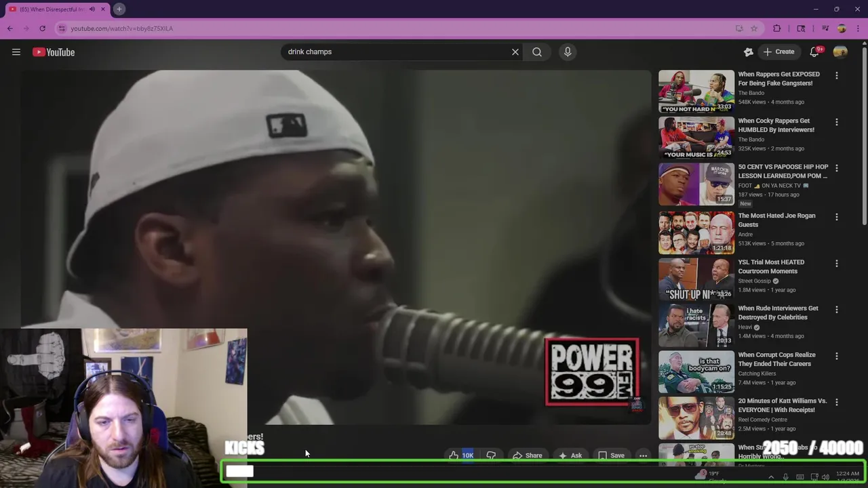Mute the tab via speaker icon
Viewport: 868px width, 488px height.
(x=92, y=9)
